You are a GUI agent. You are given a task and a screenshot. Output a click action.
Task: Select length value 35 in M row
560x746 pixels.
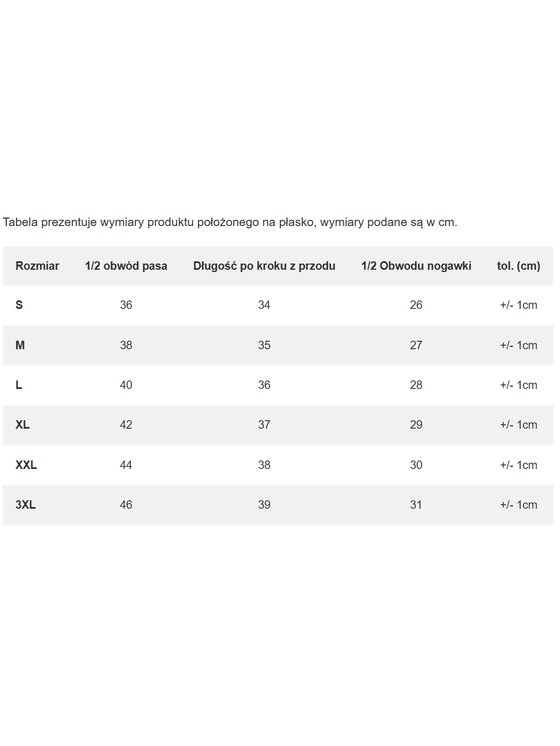pyautogui.click(x=264, y=345)
